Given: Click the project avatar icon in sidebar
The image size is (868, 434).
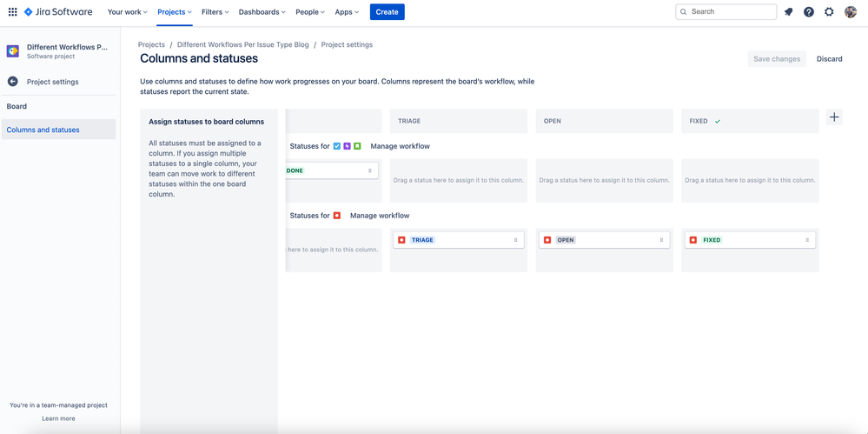Looking at the screenshot, I should pyautogui.click(x=13, y=51).
